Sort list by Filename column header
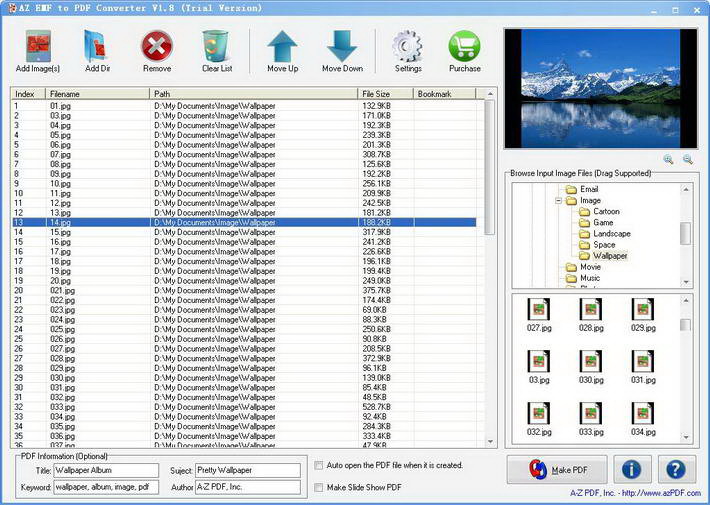The height and width of the screenshot is (505, 710). point(97,94)
